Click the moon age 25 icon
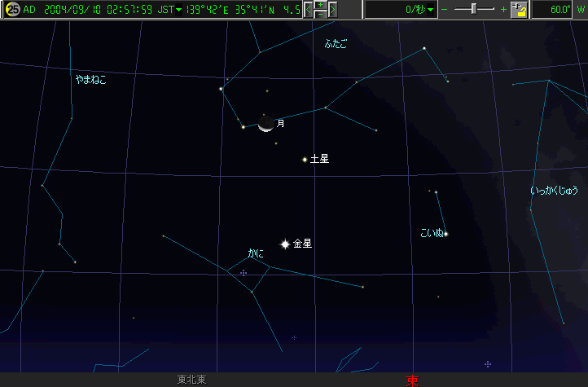 point(11,10)
